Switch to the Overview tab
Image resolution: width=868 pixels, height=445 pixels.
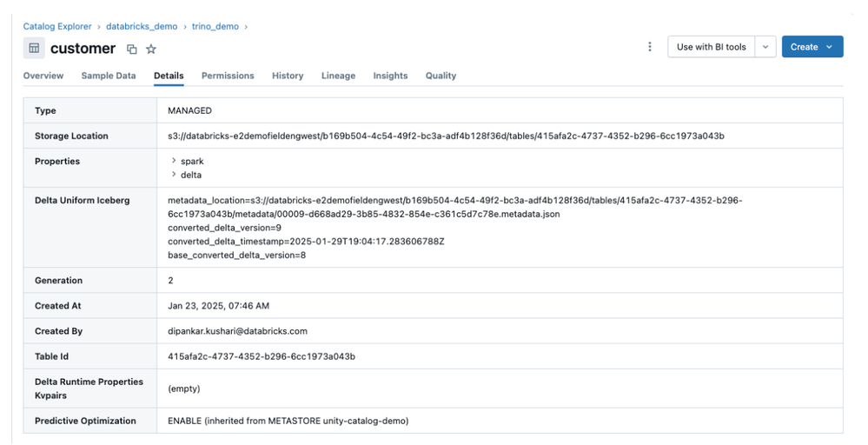pyautogui.click(x=43, y=76)
